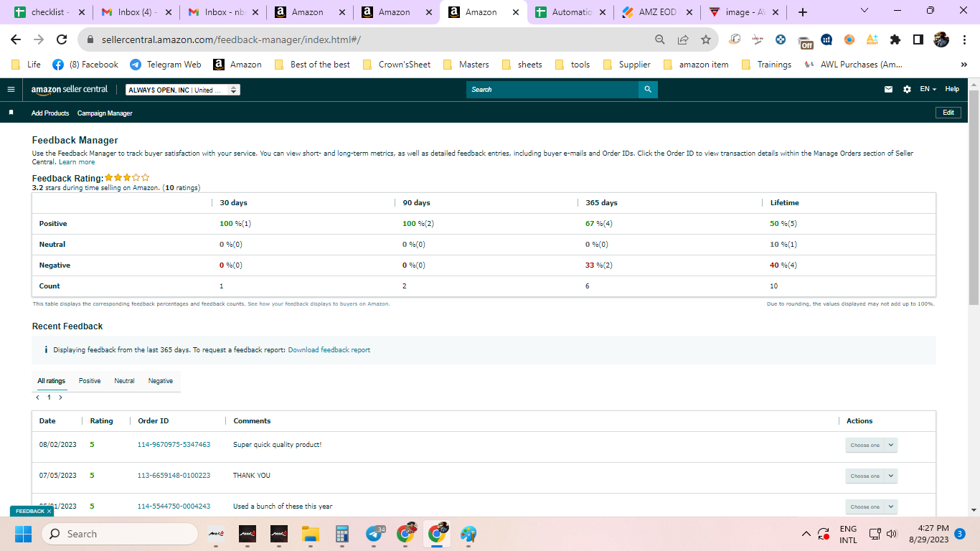This screenshot has width=980, height=551.
Task: Click Download feedback report link
Action: click(x=329, y=350)
